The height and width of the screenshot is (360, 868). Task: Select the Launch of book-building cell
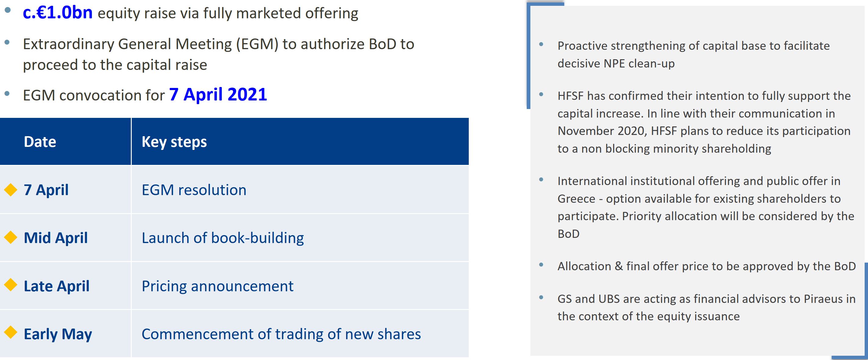[222, 238]
